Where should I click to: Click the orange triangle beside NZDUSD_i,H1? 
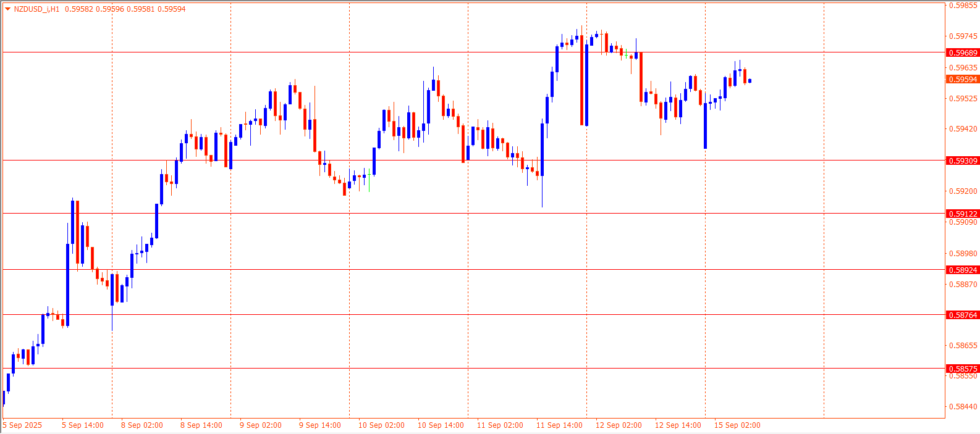coord(7,9)
